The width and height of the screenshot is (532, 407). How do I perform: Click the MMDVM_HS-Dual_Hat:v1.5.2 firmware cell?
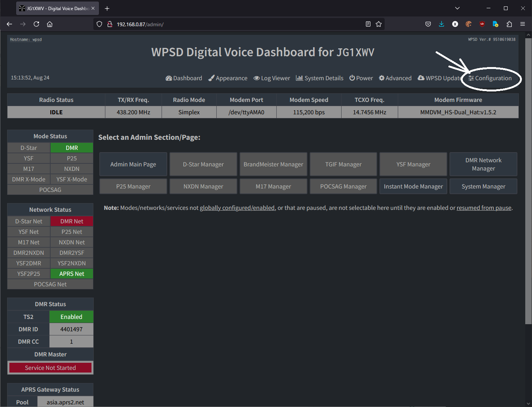point(458,112)
